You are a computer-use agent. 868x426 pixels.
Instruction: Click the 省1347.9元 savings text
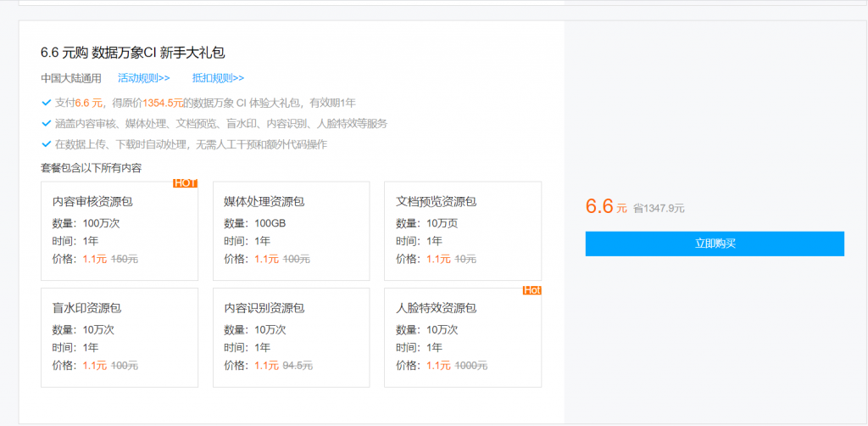[659, 208]
